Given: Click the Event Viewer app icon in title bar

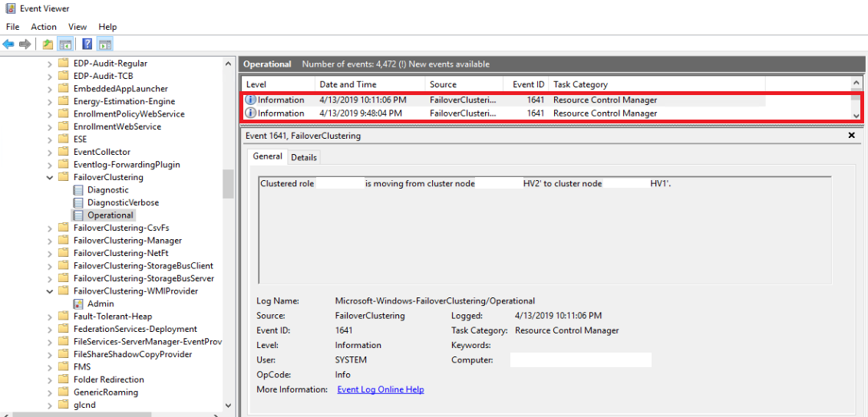Looking at the screenshot, I should (x=10, y=8).
